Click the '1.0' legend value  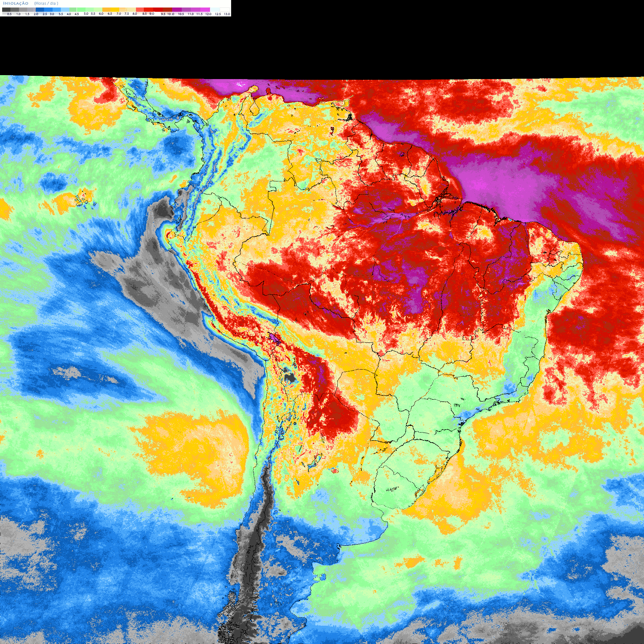(18, 14)
